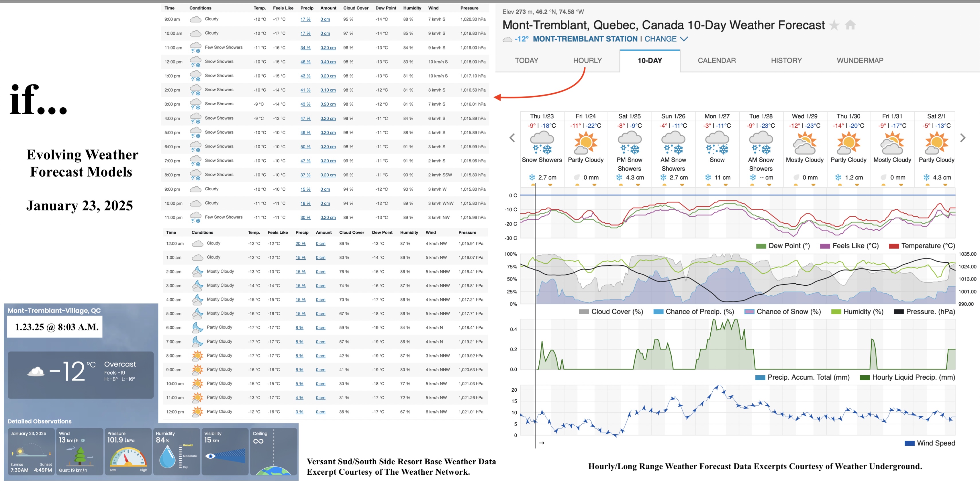Click the Partly Cloudy sun icon at 8:00 am

[x=197, y=356]
